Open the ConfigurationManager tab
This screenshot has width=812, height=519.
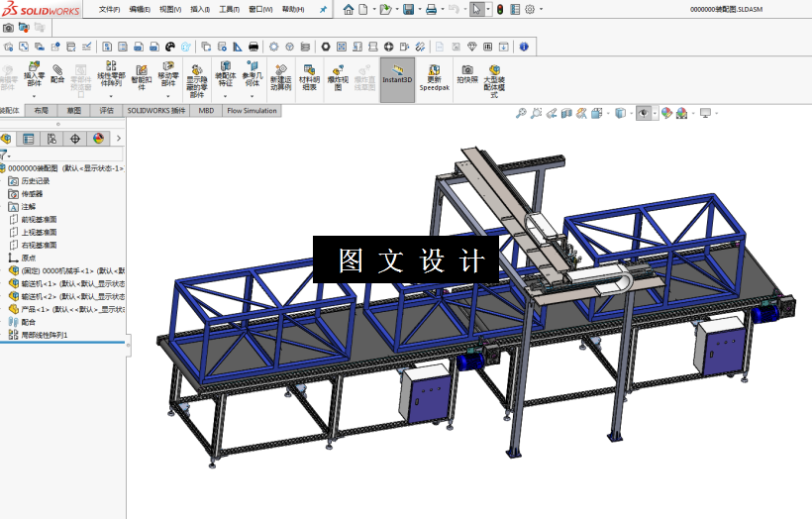(51, 139)
